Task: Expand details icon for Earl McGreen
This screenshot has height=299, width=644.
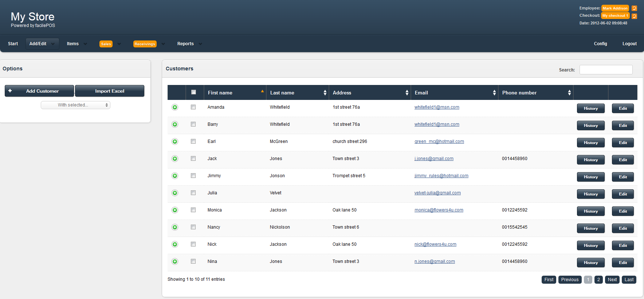Action: pyautogui.click(x=175, y=141)
